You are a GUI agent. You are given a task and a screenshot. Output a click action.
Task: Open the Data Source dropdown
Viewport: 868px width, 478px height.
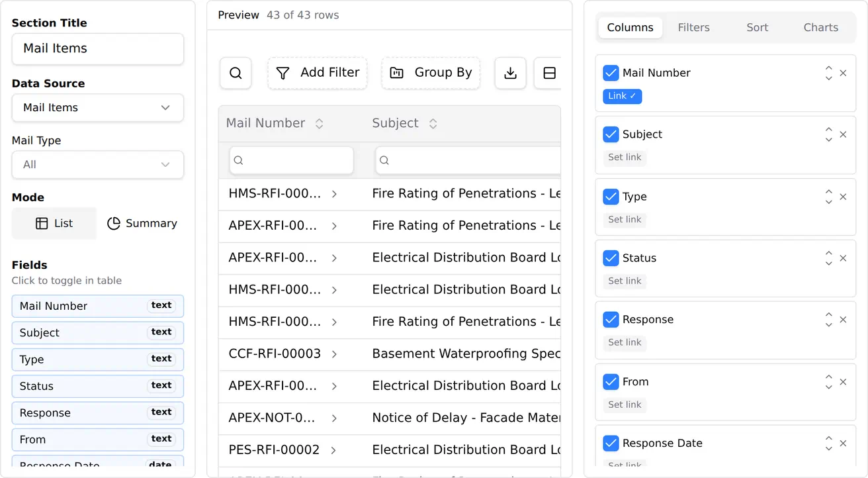pyautogui.click(x=98, y=108)
